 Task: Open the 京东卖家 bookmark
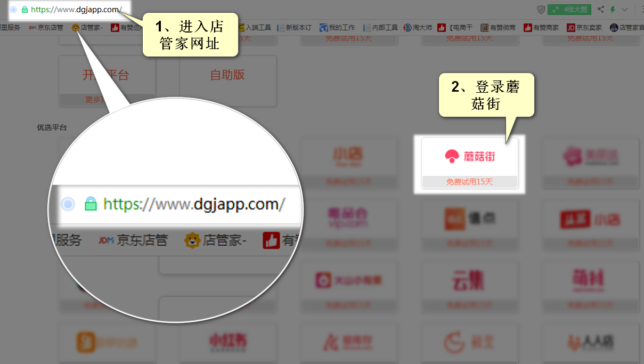click(584, 28)
